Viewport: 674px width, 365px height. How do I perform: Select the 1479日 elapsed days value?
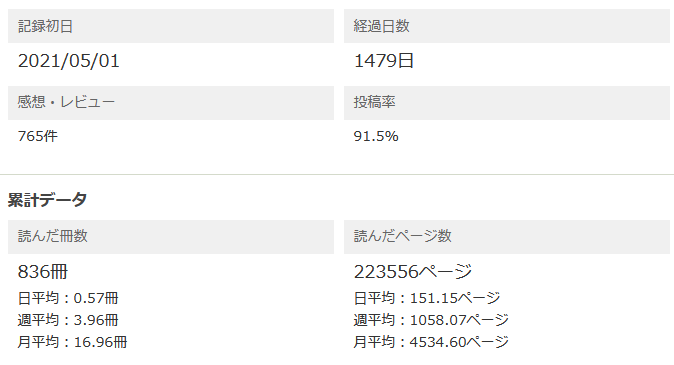(383, 61)
